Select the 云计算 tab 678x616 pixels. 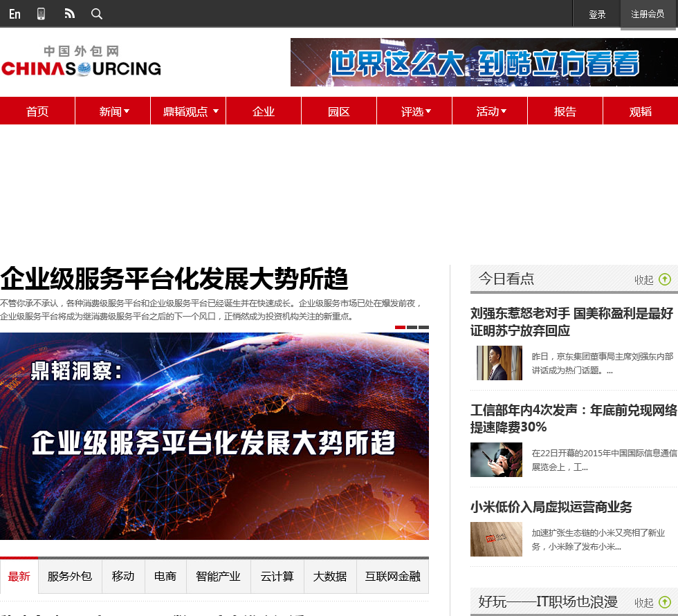[x=277, y=577]
